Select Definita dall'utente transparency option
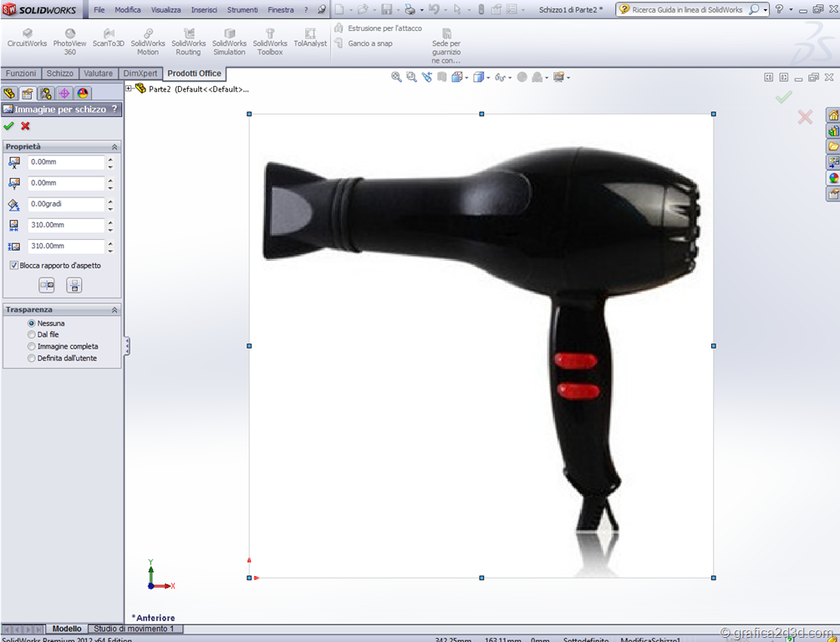Screen dimensions: 840x642 32,358
